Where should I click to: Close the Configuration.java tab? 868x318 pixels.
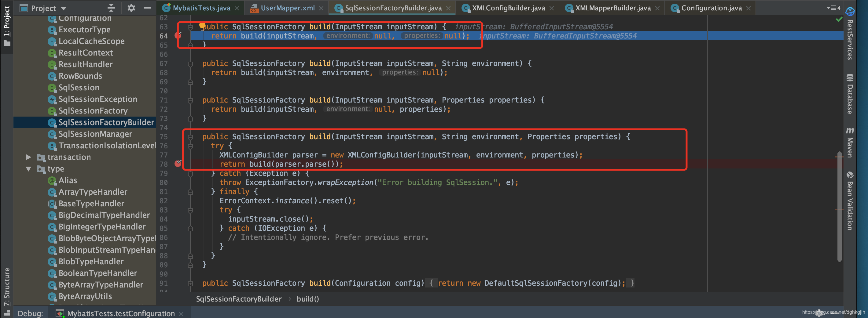click(x=748, y=8)
